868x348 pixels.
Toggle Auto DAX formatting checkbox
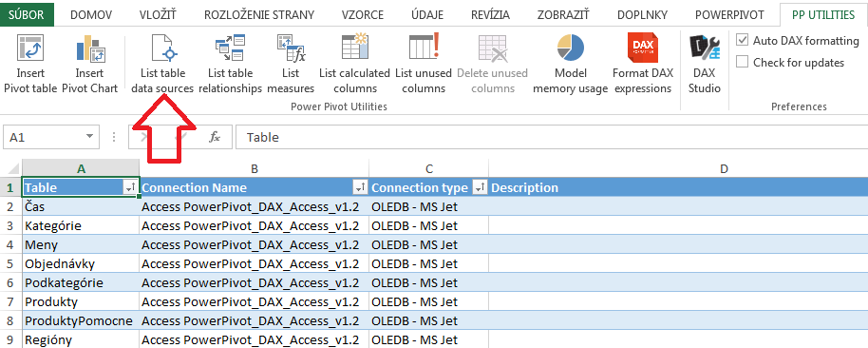pos(743,41)
